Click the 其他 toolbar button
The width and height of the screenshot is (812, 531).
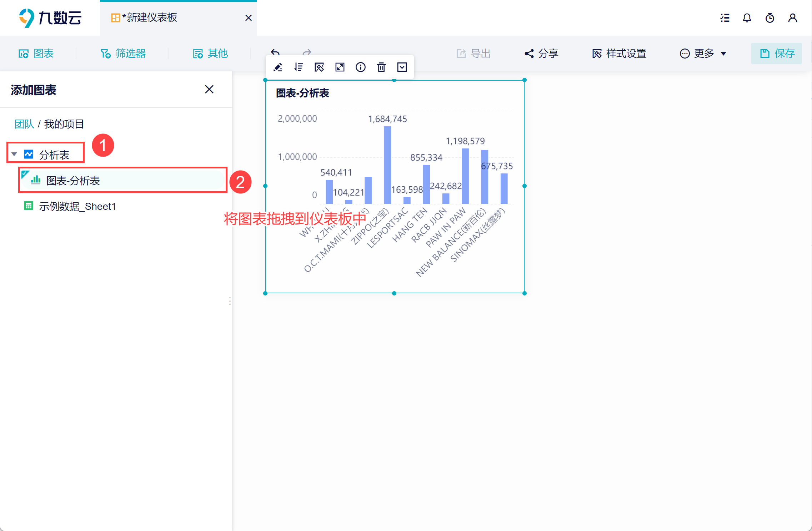(210, 54)
